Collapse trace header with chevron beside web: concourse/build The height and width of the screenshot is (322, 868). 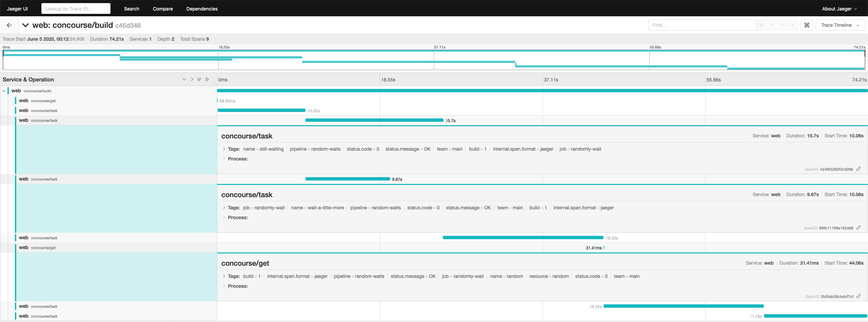coord(25,25)
